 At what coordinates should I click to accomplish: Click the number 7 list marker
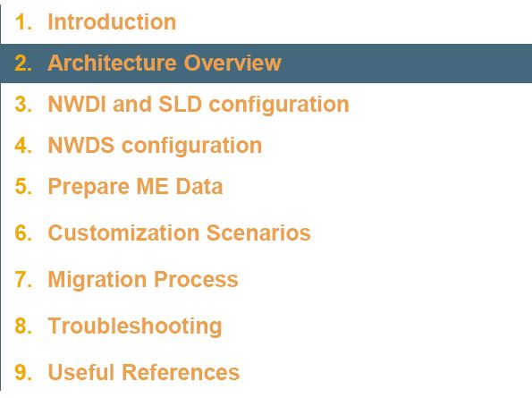(x=23, y=280)
